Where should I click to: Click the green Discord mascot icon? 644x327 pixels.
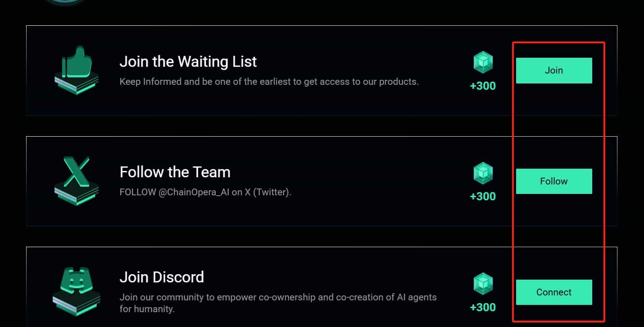pyautogui.click(x=77, y=292)
